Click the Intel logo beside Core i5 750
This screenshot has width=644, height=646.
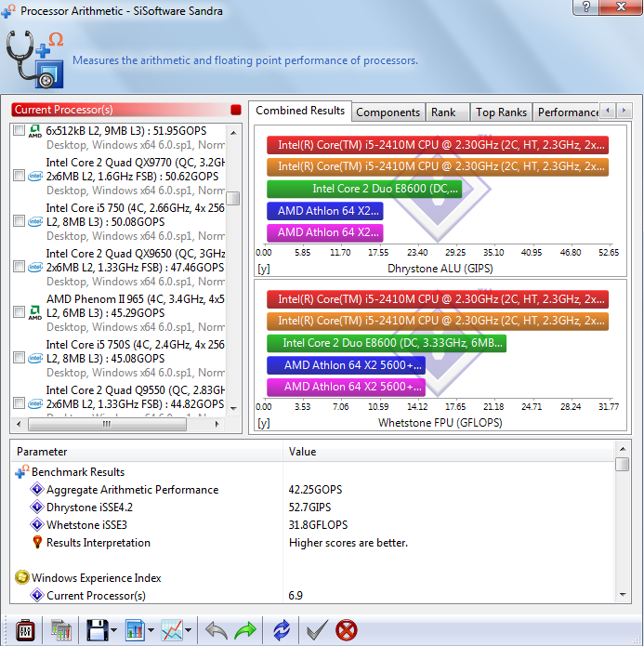pos(35,221)
